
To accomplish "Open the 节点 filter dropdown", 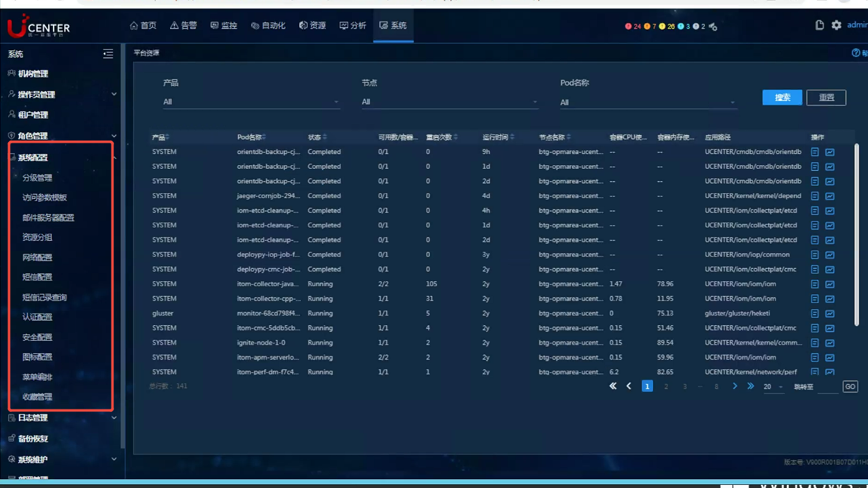I will 449,102.
